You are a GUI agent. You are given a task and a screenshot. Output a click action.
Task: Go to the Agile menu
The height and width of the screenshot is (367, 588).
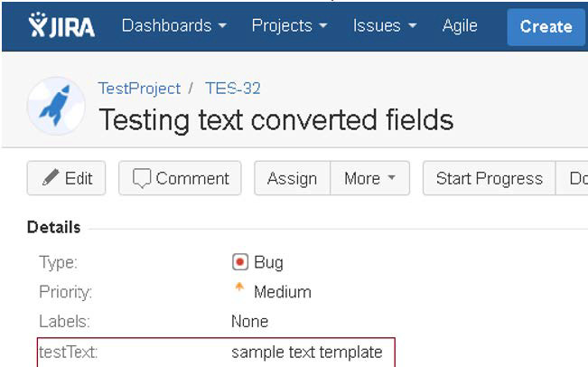(460, 26)
